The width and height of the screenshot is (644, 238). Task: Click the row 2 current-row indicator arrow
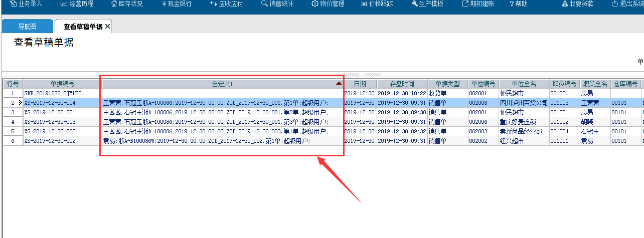(20, 103)
